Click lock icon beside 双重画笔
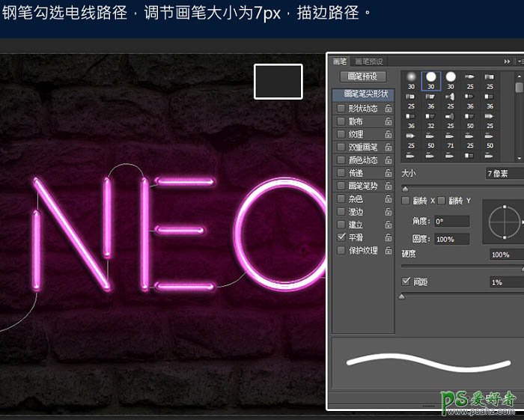 pos(389,147)
